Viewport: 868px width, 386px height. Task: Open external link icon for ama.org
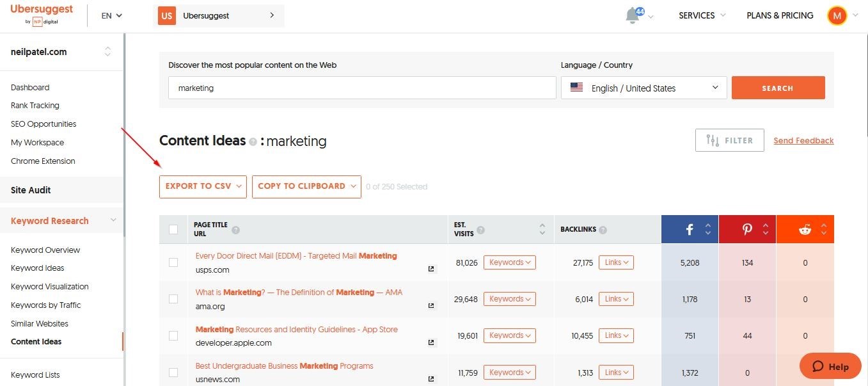coord(431,306)
